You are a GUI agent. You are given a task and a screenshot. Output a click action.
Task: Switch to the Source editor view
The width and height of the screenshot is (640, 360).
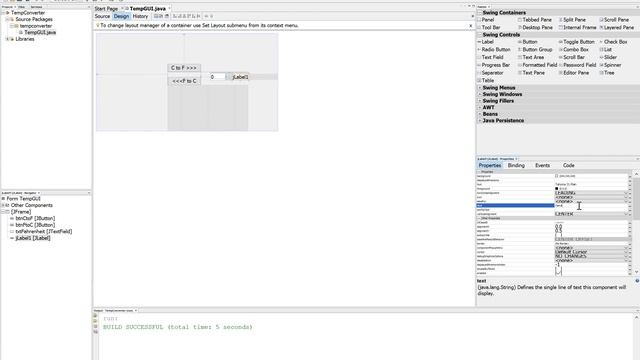tap(102, 16)
